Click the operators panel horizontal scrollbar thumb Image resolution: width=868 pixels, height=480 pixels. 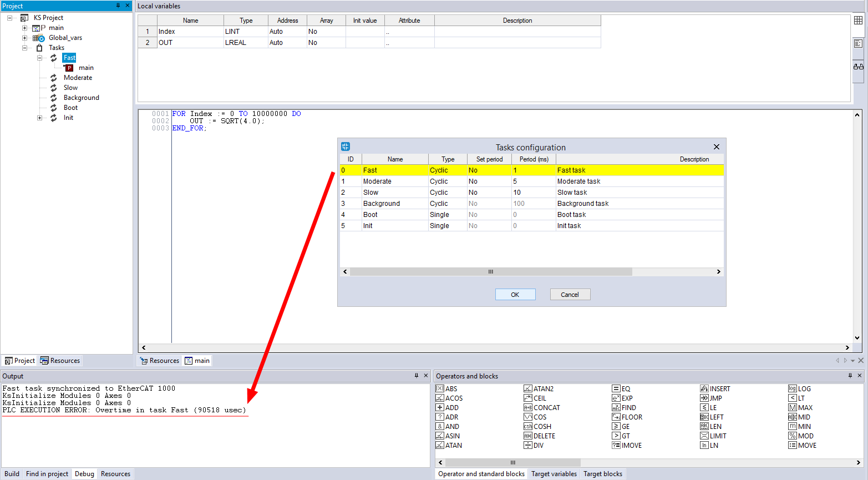pyautogui.click(x=512, y=462)
